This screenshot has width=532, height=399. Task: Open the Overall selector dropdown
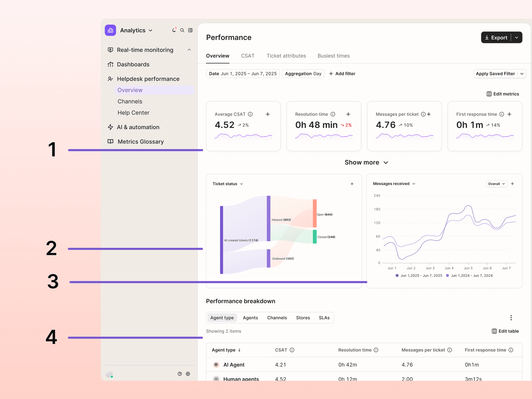pos(497,184)
